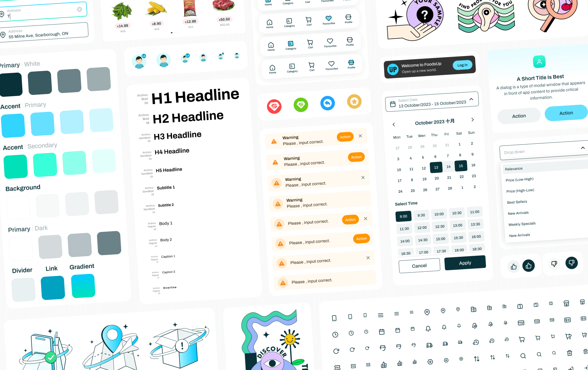Toggle Weekly Specials filter selection
Screen dimensions: 588x370
pos(522,224)
